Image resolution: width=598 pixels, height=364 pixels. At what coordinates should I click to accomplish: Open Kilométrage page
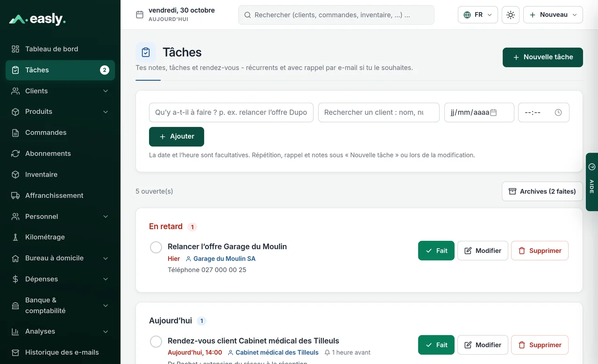pos(60,237)
